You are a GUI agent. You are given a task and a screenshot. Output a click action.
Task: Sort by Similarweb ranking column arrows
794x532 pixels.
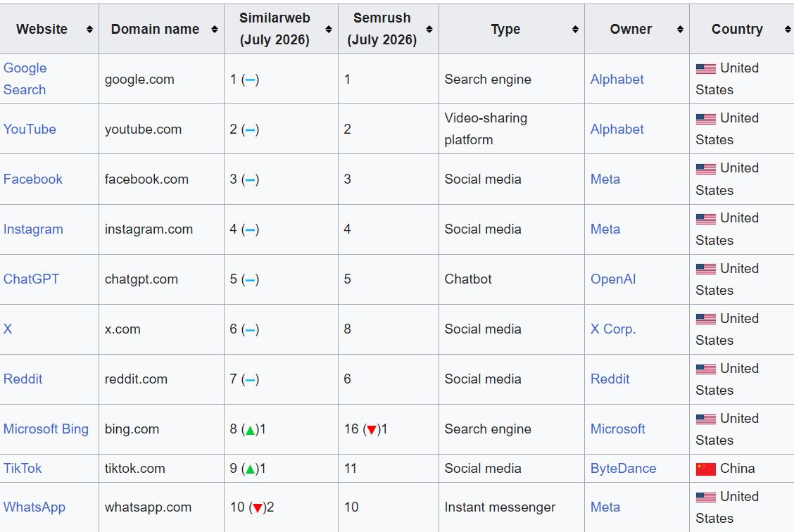[329, 30]
